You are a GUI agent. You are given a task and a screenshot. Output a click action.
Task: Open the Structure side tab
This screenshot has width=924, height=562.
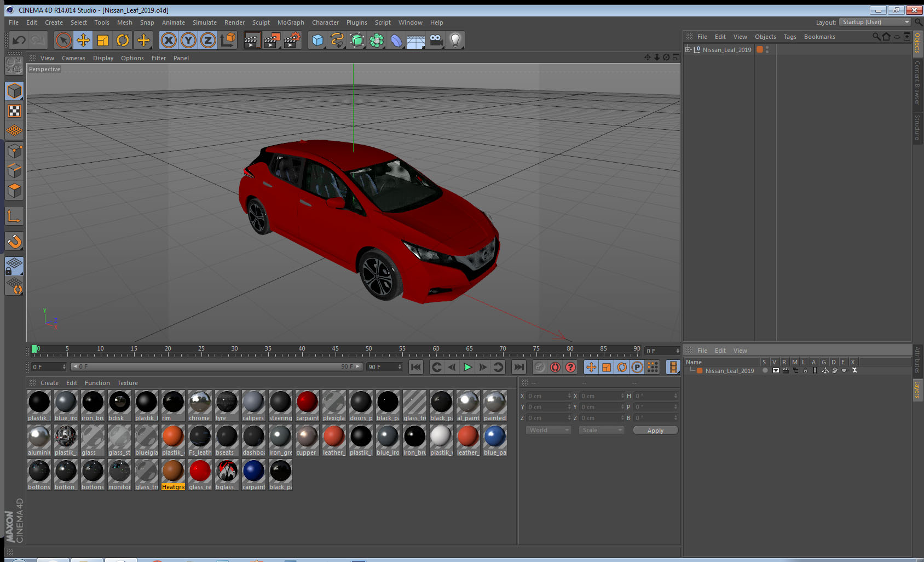917,127
